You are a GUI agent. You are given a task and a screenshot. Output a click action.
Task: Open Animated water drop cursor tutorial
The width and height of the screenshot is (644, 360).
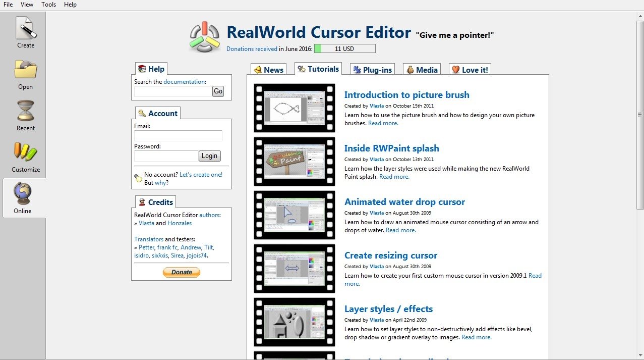pyautogui.click(x=404, y=202)
